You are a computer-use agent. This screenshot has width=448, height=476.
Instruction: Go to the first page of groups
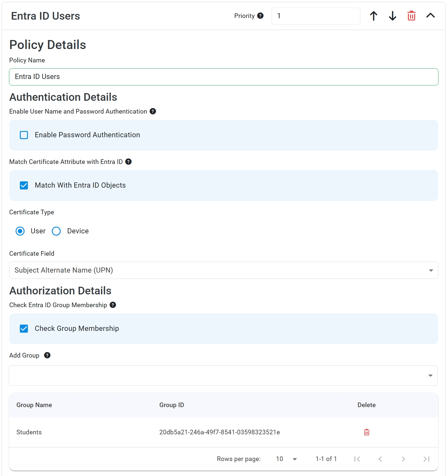coord(357,459)
